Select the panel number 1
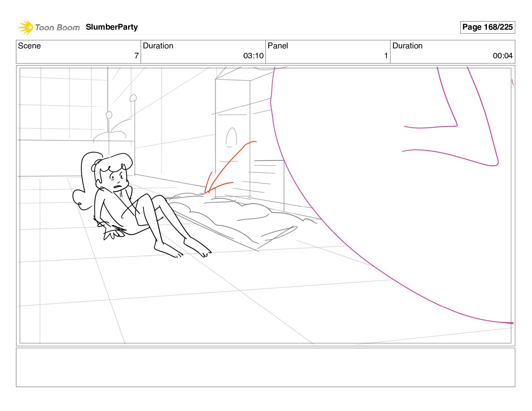The image size is (532, 411). [386, 56]
